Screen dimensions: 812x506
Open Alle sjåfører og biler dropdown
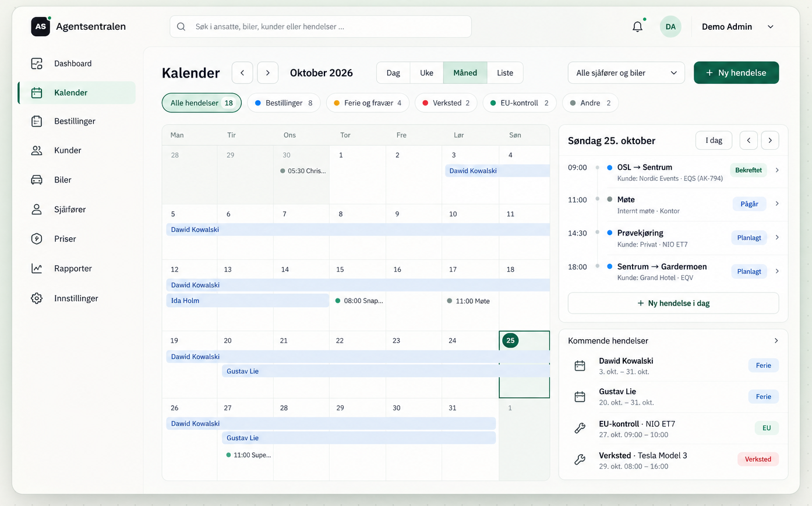point(626,73)
